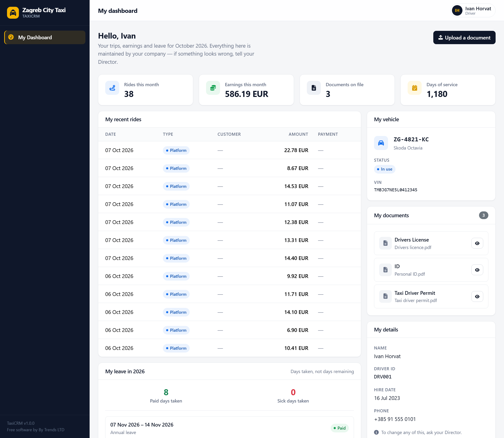Click the Days of service calendar icon
This screenshot has height=438, width=504.
tap(415, 88)
